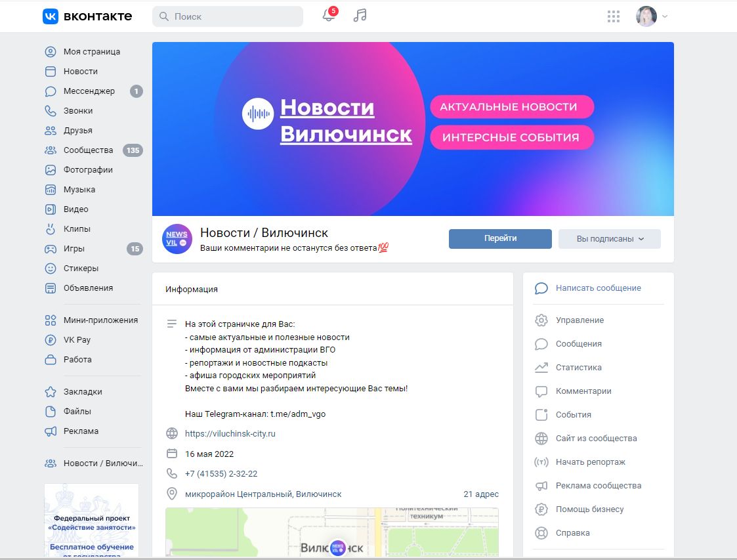
Task: Click the Объявления sidebar icon
Action: click(51, 288)
